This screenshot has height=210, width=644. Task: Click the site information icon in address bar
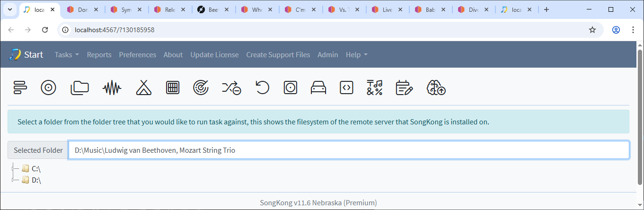click(66, 30)
